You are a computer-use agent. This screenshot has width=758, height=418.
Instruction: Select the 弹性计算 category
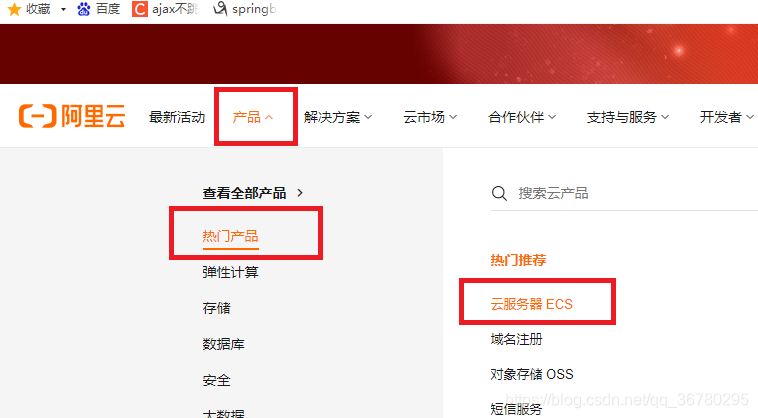(231, 272)
